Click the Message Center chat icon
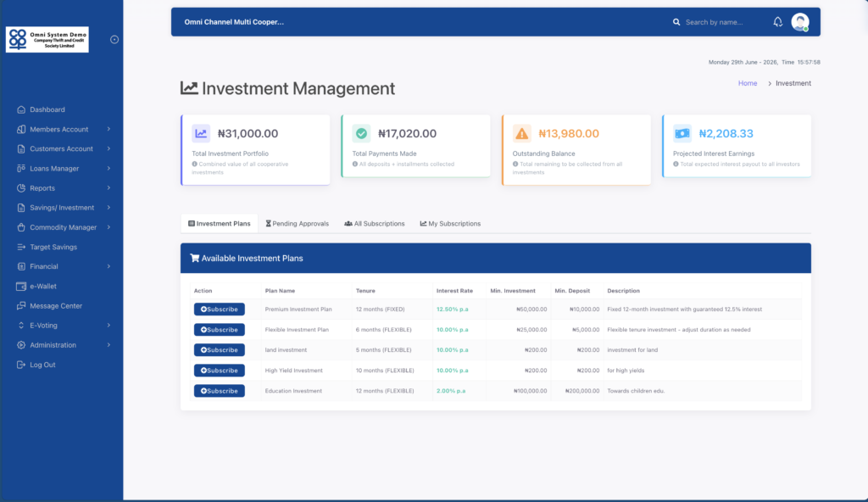 [x=21, y=306]
